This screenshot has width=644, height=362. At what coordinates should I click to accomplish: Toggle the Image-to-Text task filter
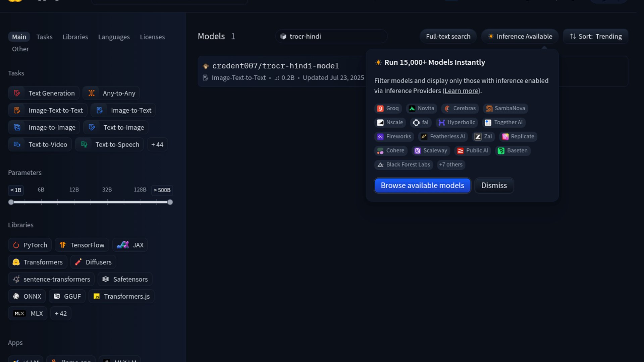[123, 110]
